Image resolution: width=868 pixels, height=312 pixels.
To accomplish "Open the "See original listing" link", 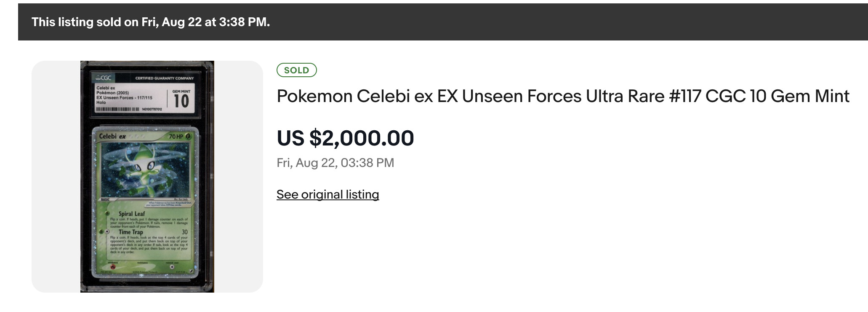I will pyautogui.click(x=327, y=194).
